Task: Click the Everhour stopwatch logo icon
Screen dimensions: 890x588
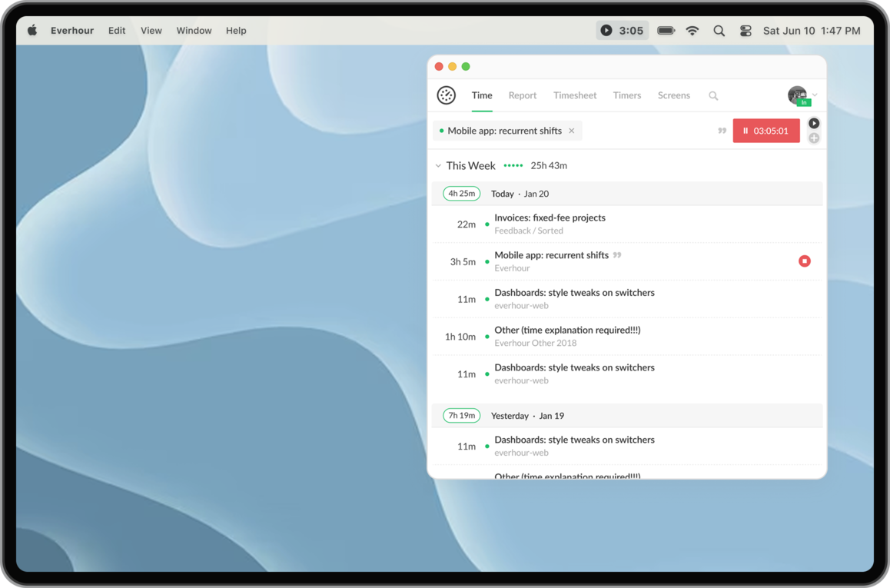Action: click(446, 95)
